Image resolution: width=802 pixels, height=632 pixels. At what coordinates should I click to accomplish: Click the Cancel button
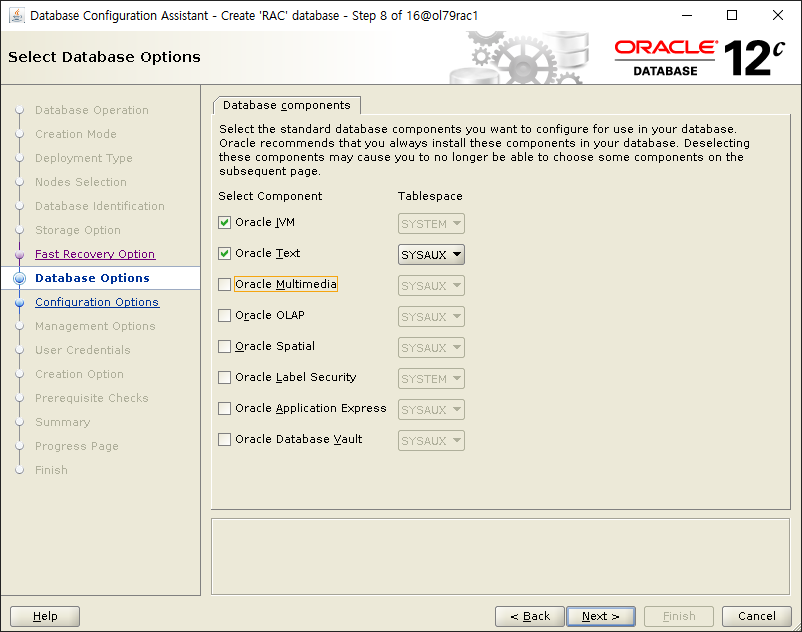click(756, 616)
